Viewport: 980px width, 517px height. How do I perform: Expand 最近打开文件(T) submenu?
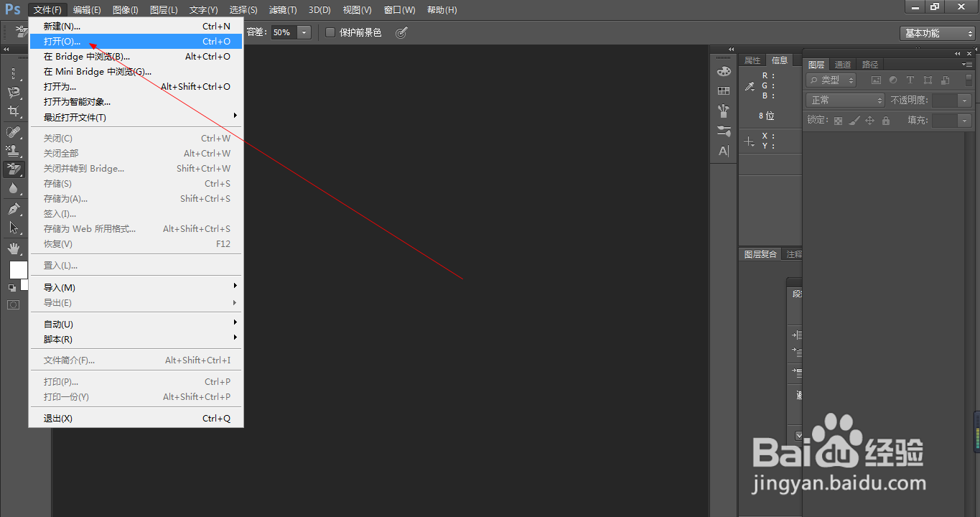tap(136, 117)
